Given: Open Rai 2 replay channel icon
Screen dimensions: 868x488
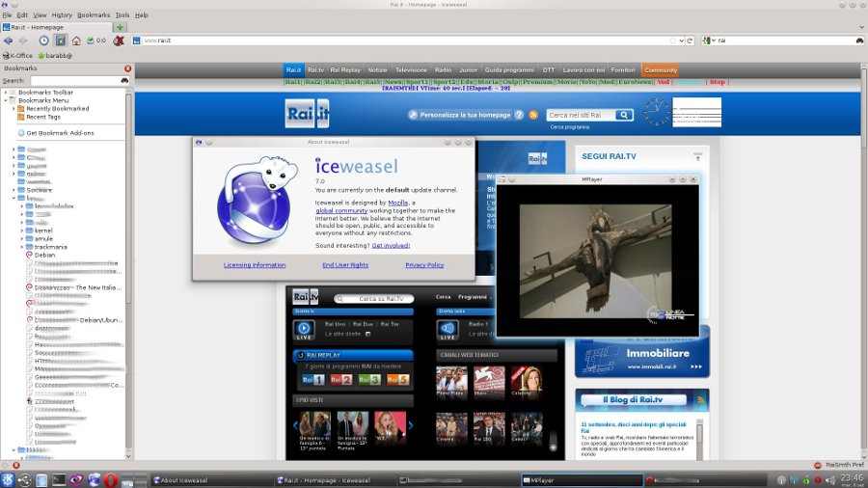Looking at the screenshot, I should click(x=341, y=380).
